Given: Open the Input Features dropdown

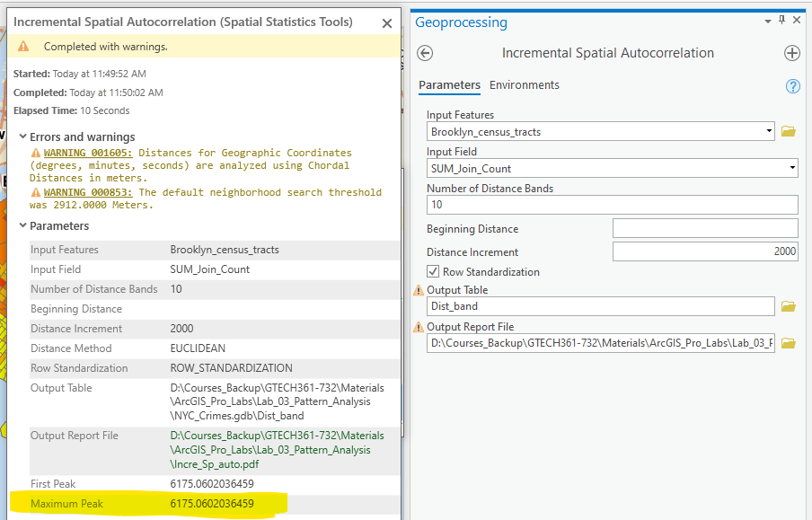Looking at the screenshot, I should point(769,132).
